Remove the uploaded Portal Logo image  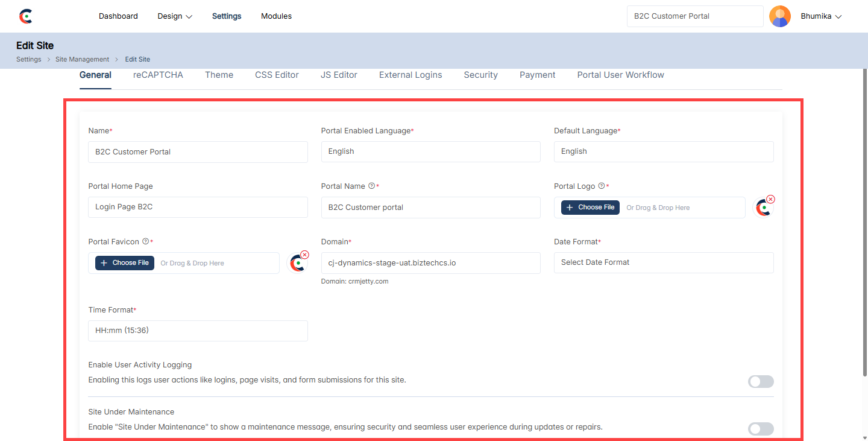770,199
